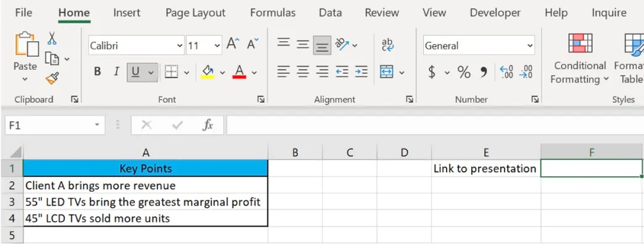Click the Increase Font Size icon
The image size is (644, 244).
pyautogui.click(x=233, y=44)
